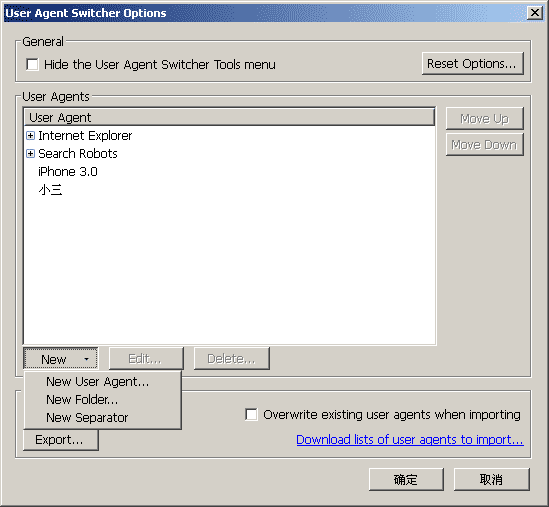Select the Search Robots tree item
Viewport: 549px width, 507px height.
(78, 153)
